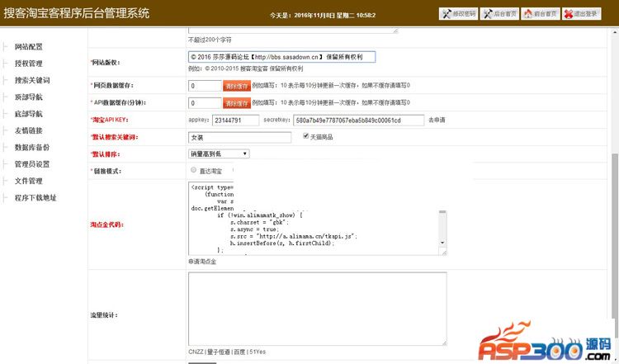Click the header date text 2016年11月8日
The width and height of the screenshot is (619, 364).
point(314,16)
